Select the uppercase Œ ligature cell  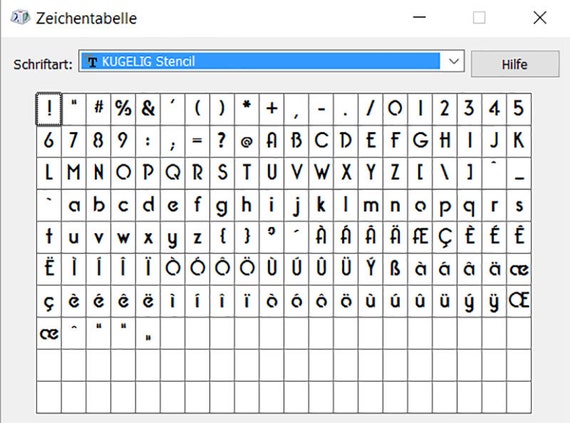click(518, 301)
